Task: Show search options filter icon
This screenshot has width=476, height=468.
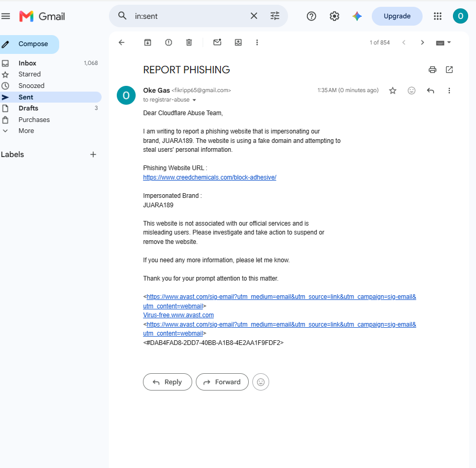Action: coord(275,16)
